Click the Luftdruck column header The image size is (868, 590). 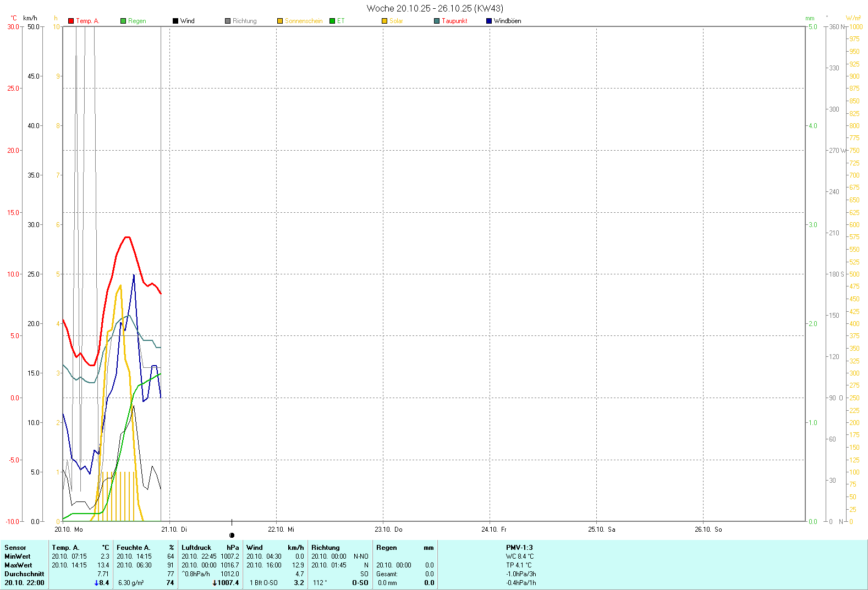[196, 548]
